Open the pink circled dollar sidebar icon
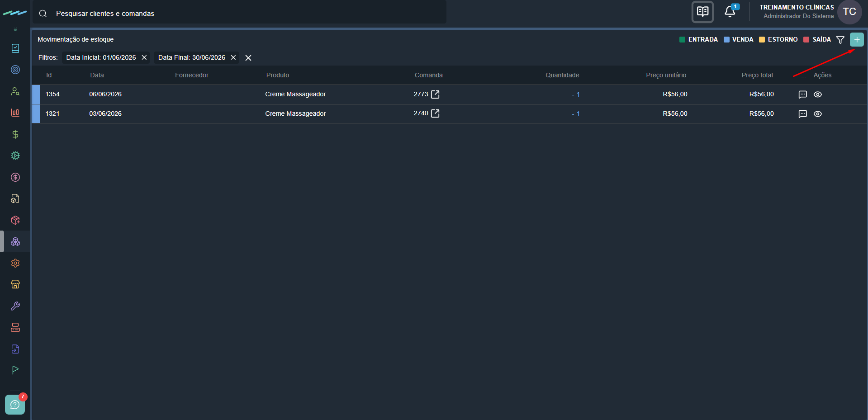The width and height of the screenshot is (868, 420). pyautogui.click(x=15, y=177)
